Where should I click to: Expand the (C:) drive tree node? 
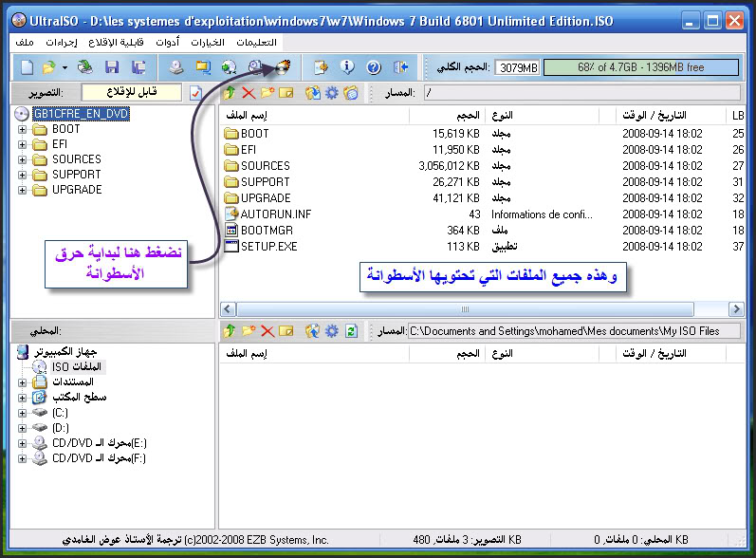click(22, 413)
